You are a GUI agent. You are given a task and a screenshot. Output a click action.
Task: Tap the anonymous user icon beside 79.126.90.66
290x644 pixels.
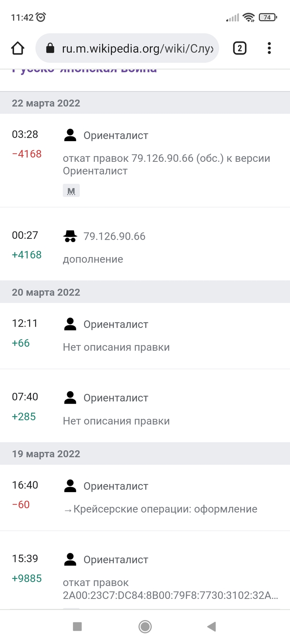[x=70, y=236]
